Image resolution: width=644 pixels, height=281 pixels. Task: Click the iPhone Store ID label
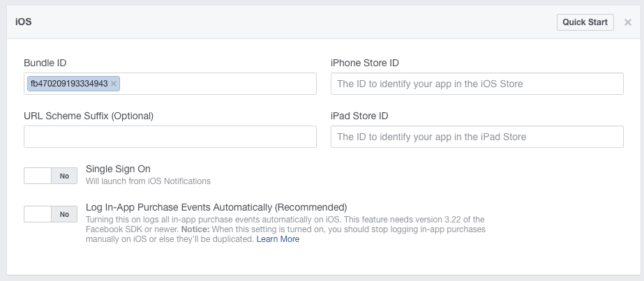(x=365, y=63)
